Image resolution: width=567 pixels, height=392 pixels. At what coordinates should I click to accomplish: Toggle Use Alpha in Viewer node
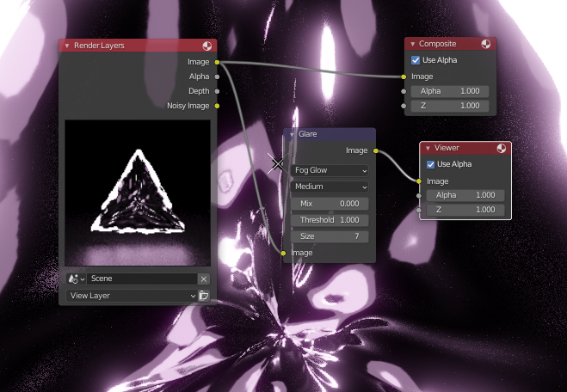click(x=431, y=164)
